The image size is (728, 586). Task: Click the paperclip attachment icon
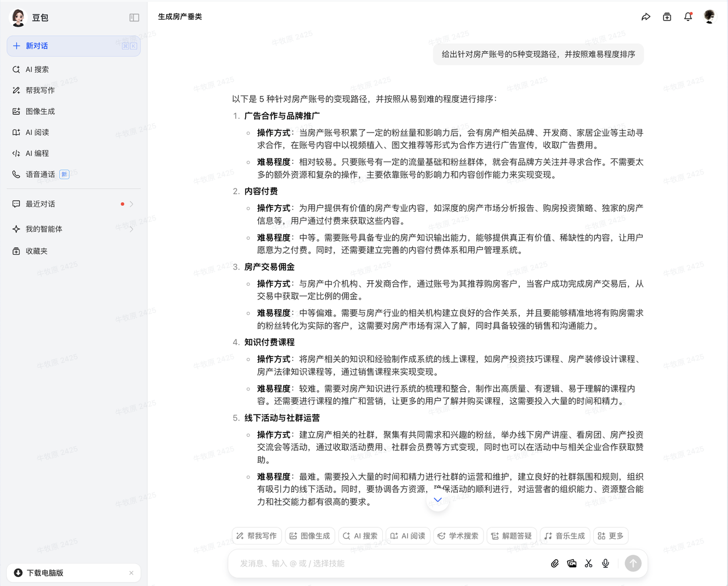[x=555, y=563]
